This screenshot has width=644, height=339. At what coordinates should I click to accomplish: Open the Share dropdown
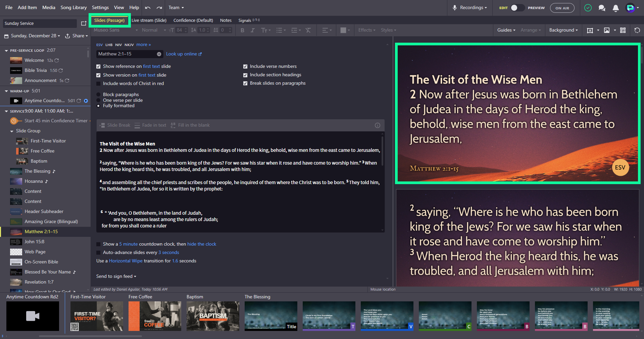coord(76,36)
